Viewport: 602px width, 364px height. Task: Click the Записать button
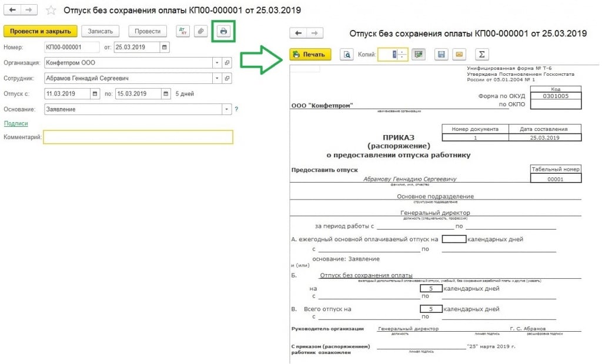click(x=100, y=32)
